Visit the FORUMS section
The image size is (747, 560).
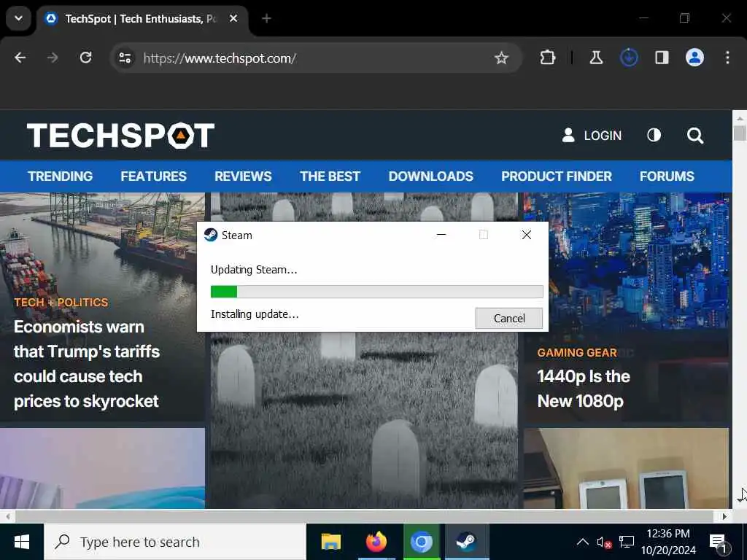pos(667,176)
